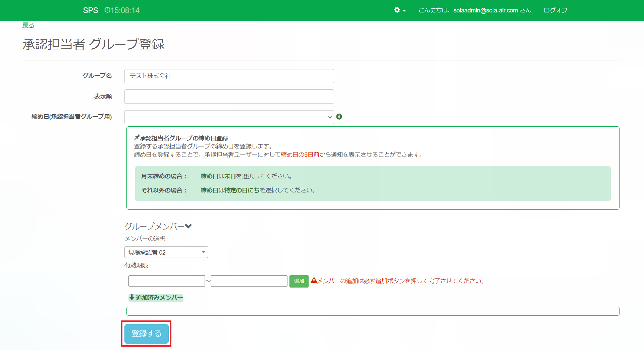Click the down arrow icon in 追加済みメンバー

pyautogui.click(x=132, y=298)
